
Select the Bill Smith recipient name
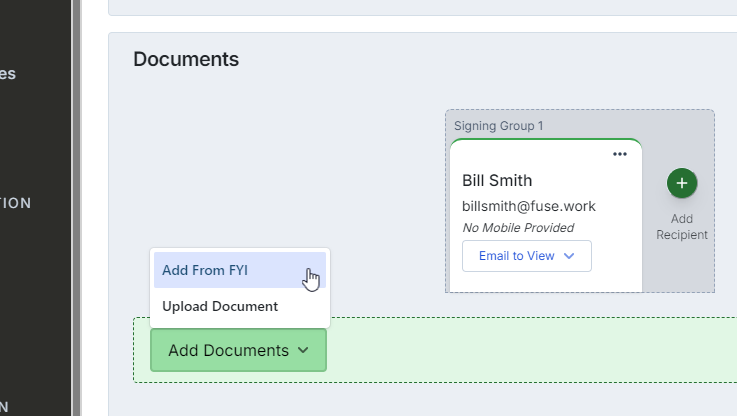point(497,181)
